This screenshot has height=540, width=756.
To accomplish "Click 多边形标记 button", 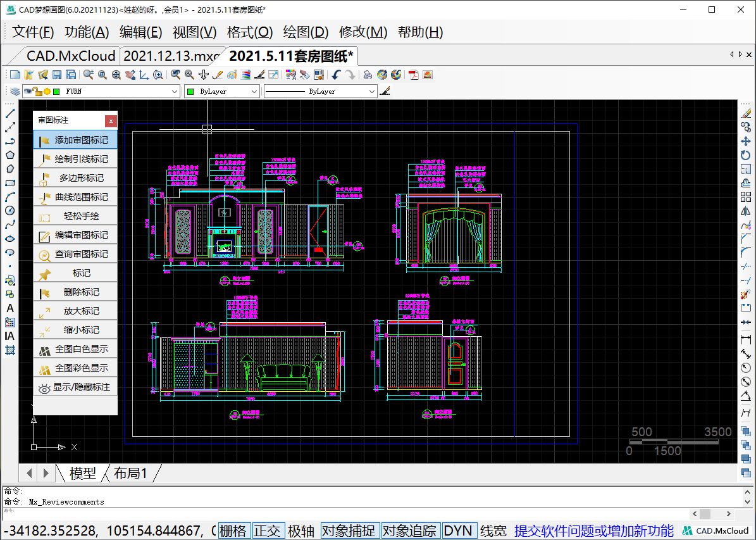I will (x=75, y=178).
